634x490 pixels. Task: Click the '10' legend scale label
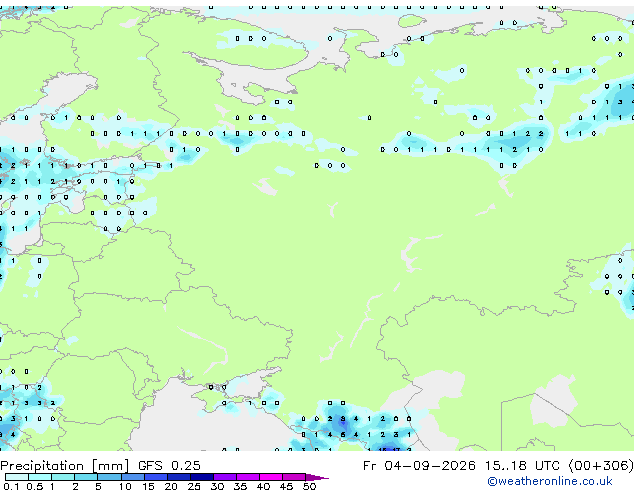point(125,486)
